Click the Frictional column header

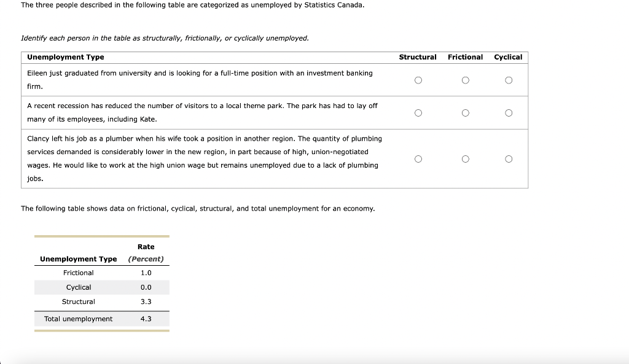(465, 56)
